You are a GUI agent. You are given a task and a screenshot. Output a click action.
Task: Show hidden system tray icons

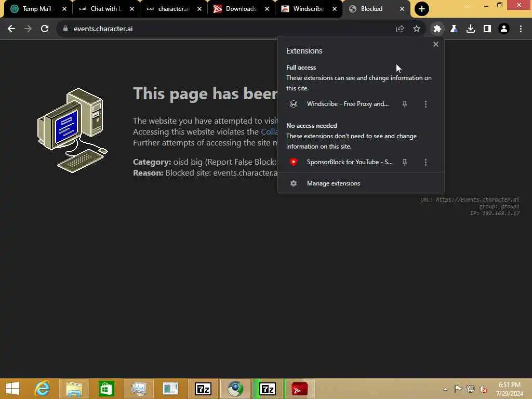[445, 389]
